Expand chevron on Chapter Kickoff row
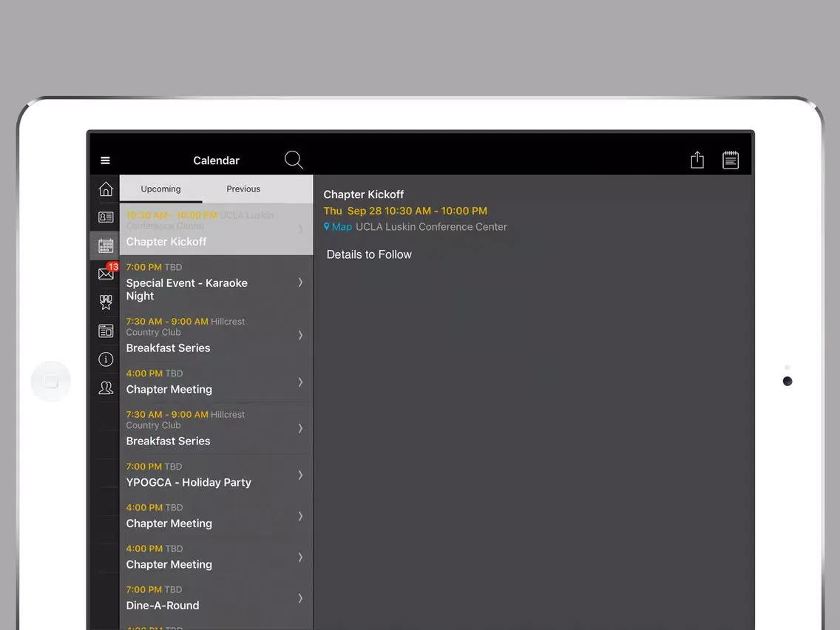This screenshot has height=630, width=840. pyautogui.click(x=300, y=228)
